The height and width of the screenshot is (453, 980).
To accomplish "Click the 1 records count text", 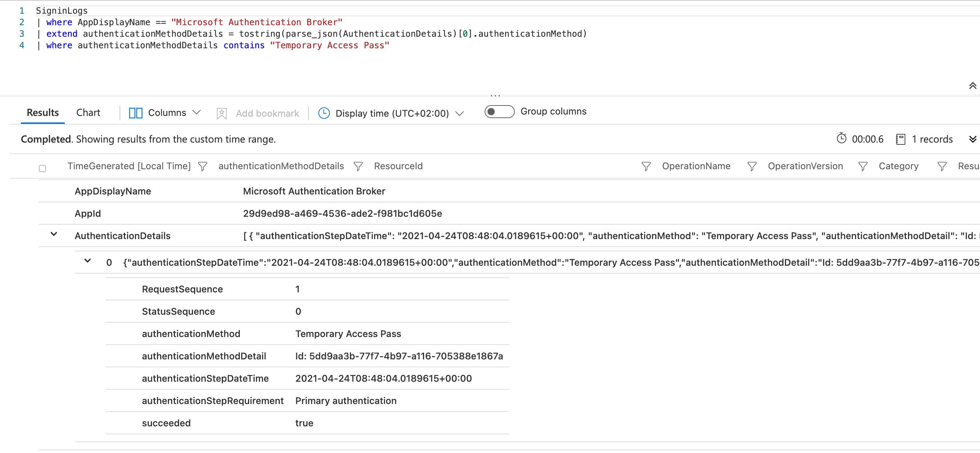I will click(x=932, y=139).
